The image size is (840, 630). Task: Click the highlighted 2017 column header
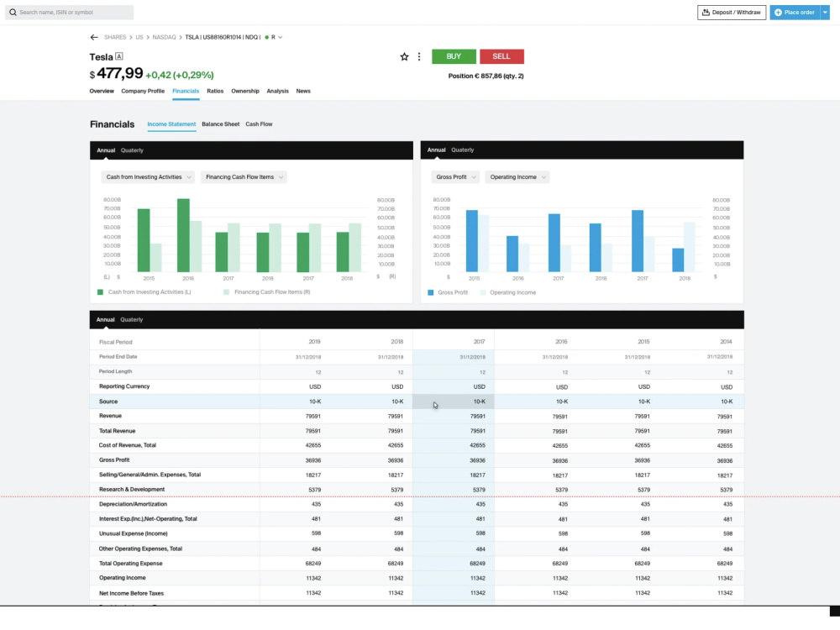(479, 342)
